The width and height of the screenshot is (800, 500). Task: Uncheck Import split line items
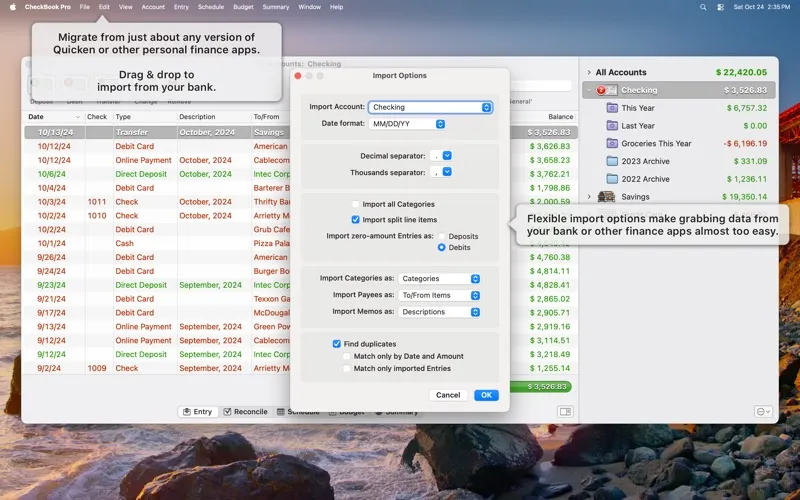(356, 220)
